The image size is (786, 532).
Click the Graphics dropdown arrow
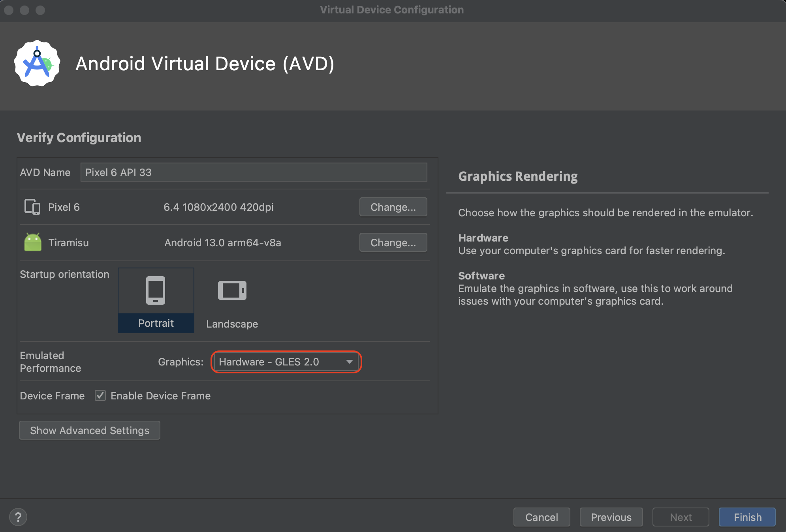pos(349,362)
